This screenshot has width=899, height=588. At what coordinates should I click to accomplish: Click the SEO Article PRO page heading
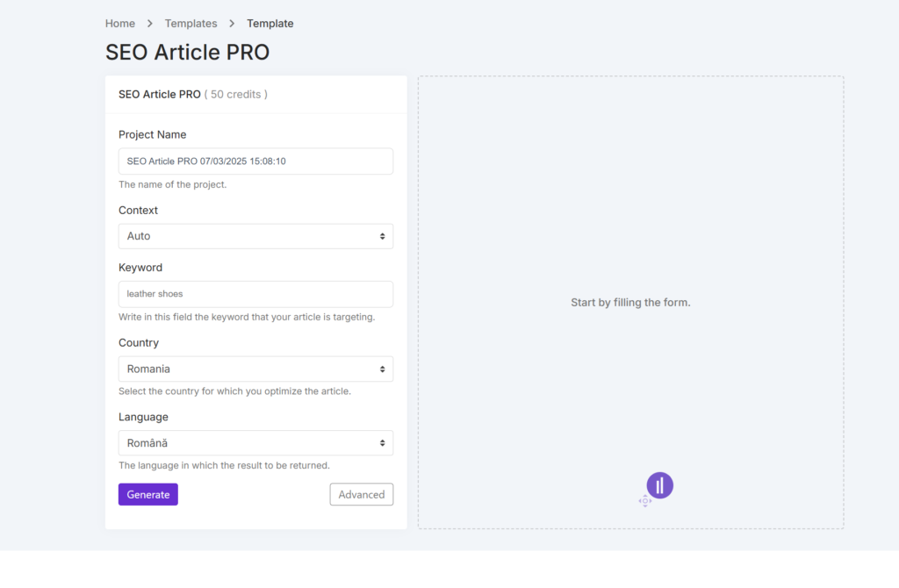coord(187,53)
